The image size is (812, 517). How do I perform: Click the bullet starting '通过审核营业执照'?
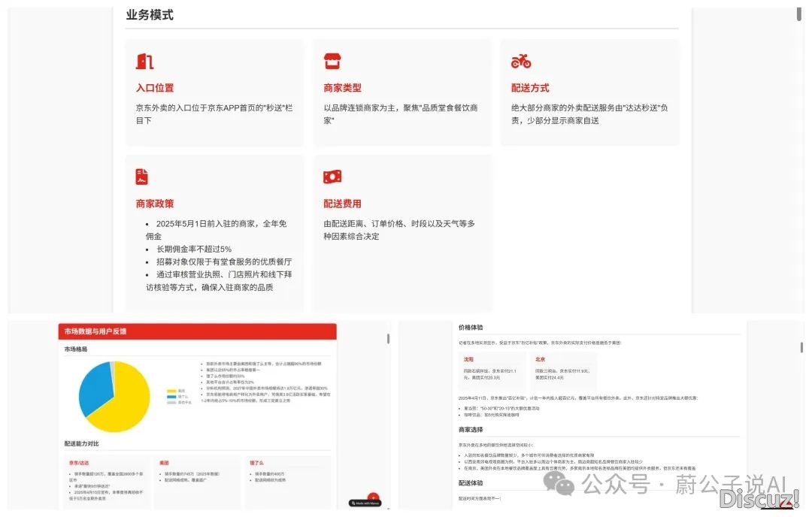tap(219, 280)
